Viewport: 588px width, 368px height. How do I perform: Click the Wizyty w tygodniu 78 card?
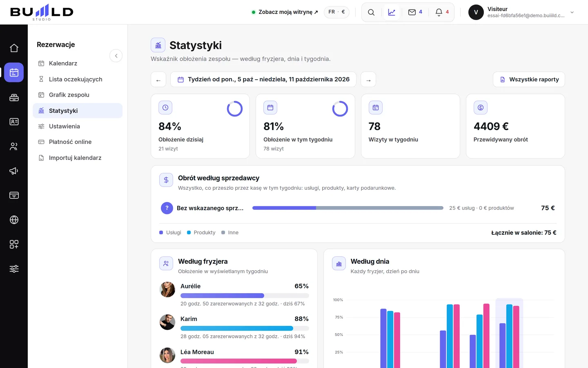pyautogui.click(x=410, y=126)
